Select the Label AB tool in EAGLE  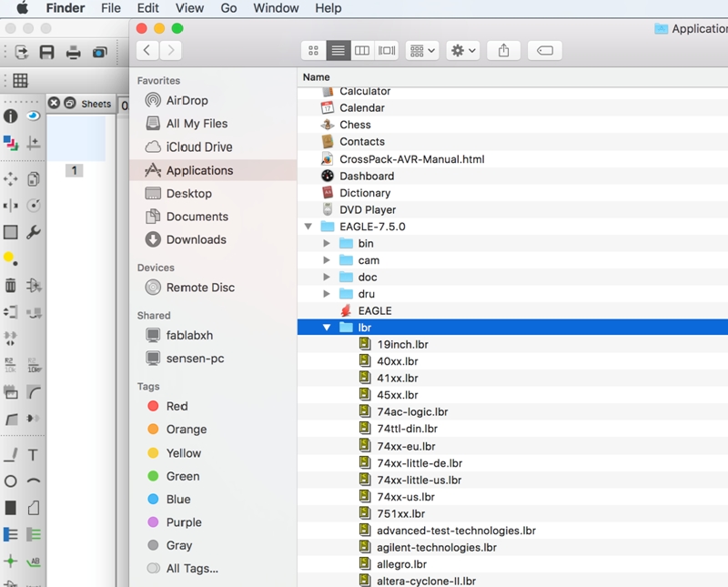click(x=34, y=562)
